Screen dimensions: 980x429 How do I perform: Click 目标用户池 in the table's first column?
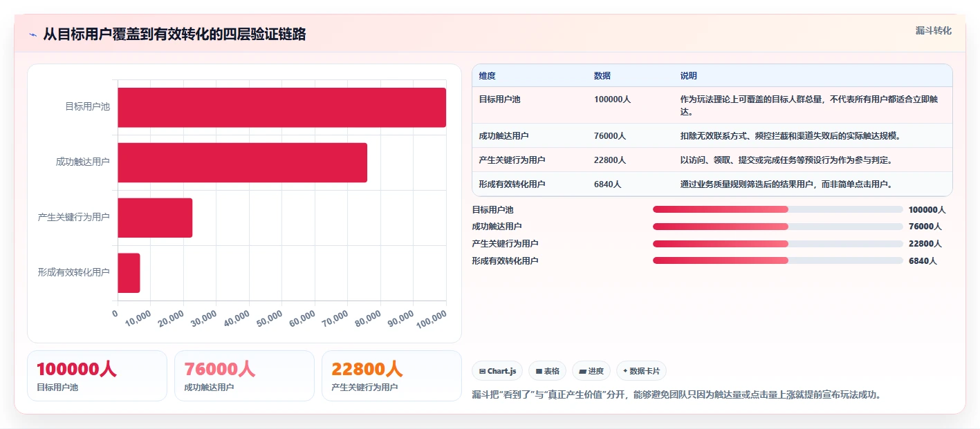pos(500,99)
